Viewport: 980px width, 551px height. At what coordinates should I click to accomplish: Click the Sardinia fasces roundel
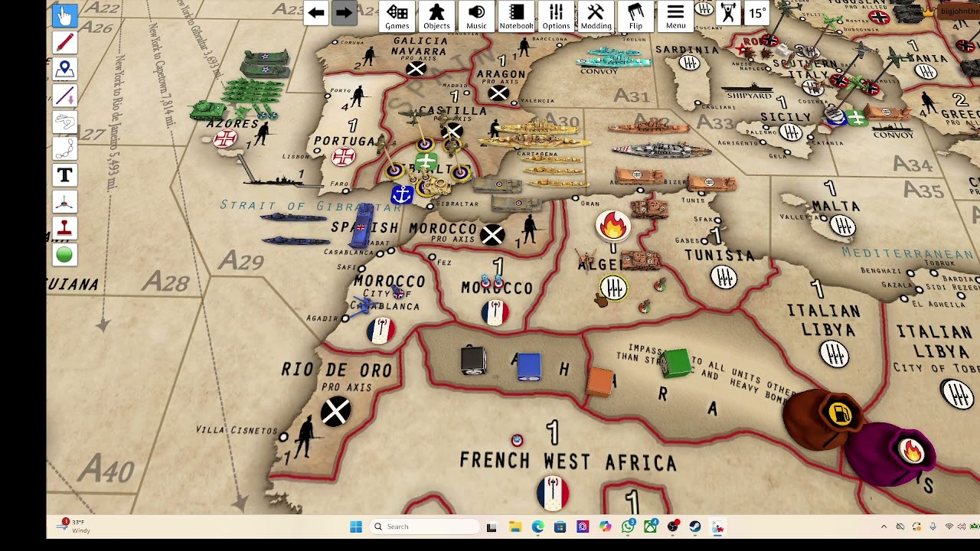point(690,64)
